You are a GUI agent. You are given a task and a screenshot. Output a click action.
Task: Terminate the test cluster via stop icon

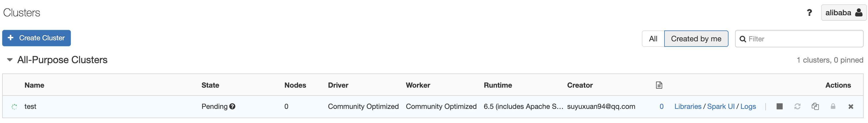point(779,106)
